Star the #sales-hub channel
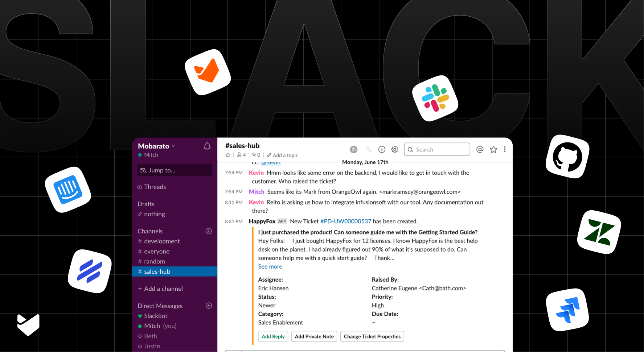This screenshot has width=644, height=352. coord(228,155)
